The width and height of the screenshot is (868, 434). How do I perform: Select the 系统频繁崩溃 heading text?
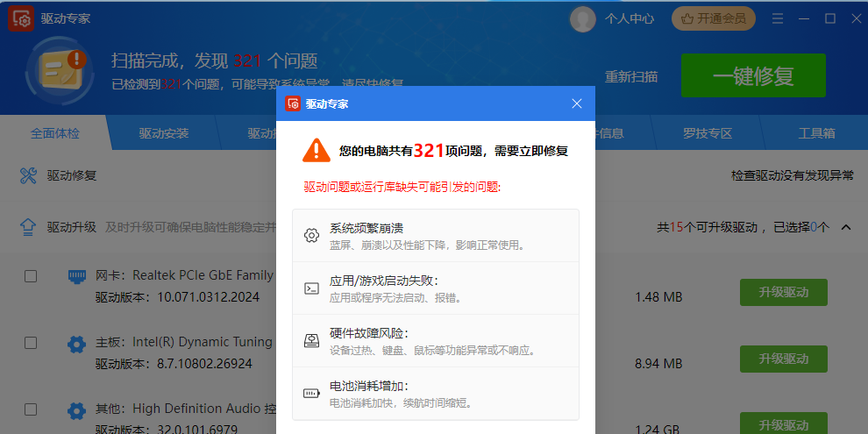pyautogui.click(x=366, y=228)
